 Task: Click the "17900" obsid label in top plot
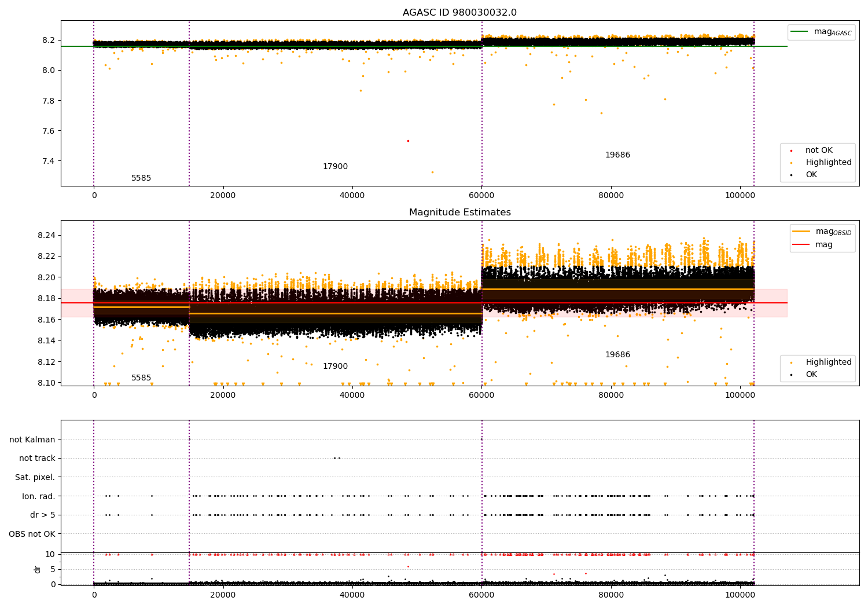pyautogui.click(x=335, y=167)
